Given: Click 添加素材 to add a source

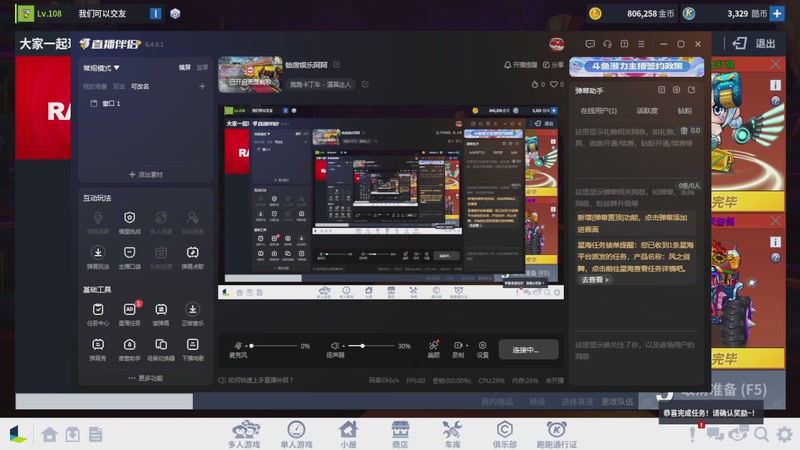Looking at the screenshot, I should 145,174.
